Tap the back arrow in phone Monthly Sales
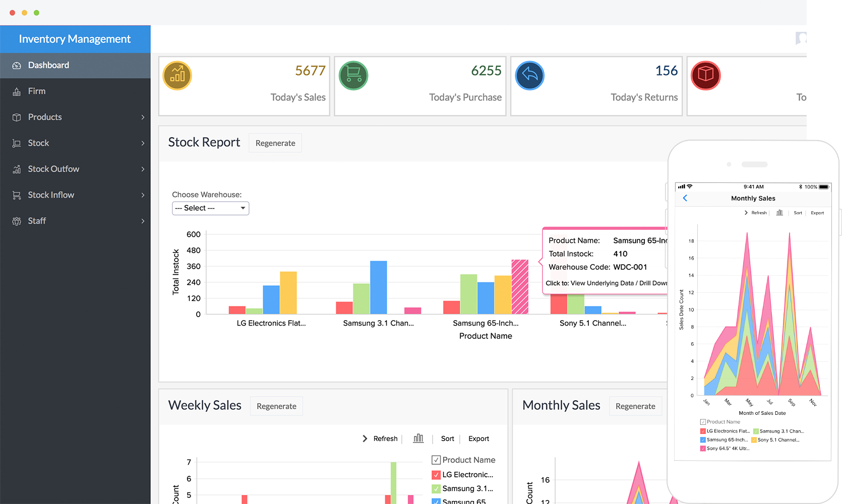 click(685, 198)
